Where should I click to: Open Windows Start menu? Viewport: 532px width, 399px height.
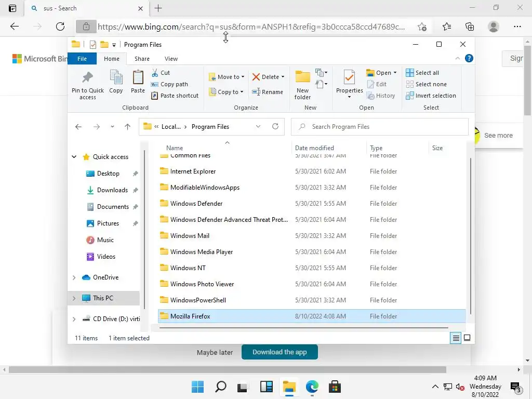[197, 387]
